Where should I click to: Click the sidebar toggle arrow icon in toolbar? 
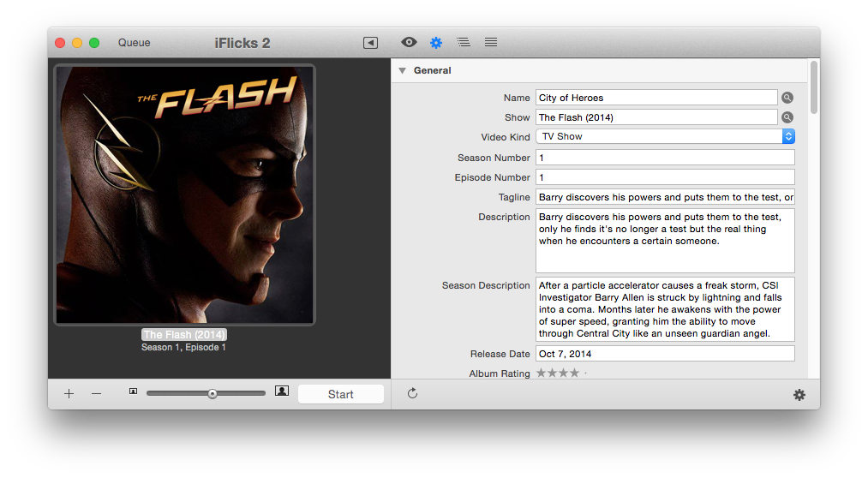tap(370, 43)
